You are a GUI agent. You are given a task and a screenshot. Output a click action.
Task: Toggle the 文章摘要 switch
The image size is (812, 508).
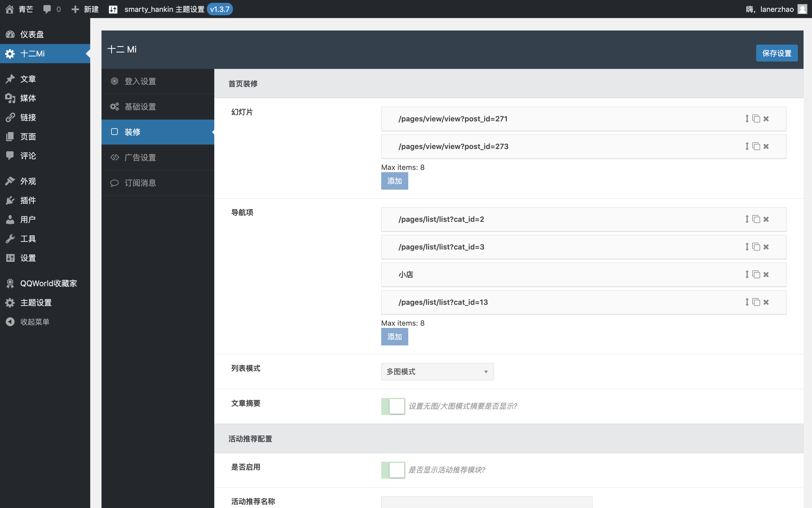393,406
